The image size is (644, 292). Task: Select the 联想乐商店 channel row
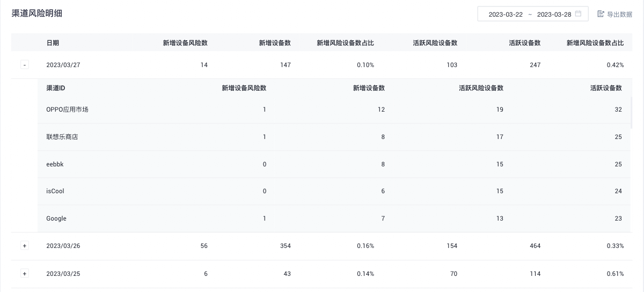tap(334, 137)
